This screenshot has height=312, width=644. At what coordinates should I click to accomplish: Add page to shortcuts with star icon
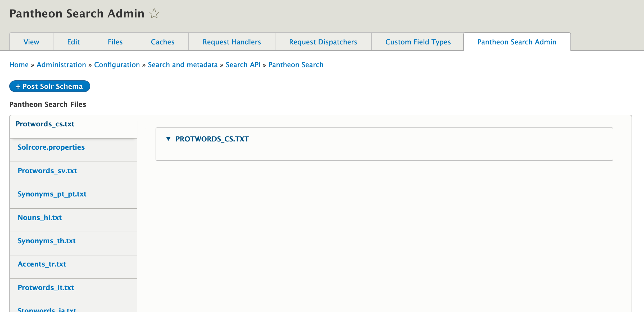pos(154,13)
